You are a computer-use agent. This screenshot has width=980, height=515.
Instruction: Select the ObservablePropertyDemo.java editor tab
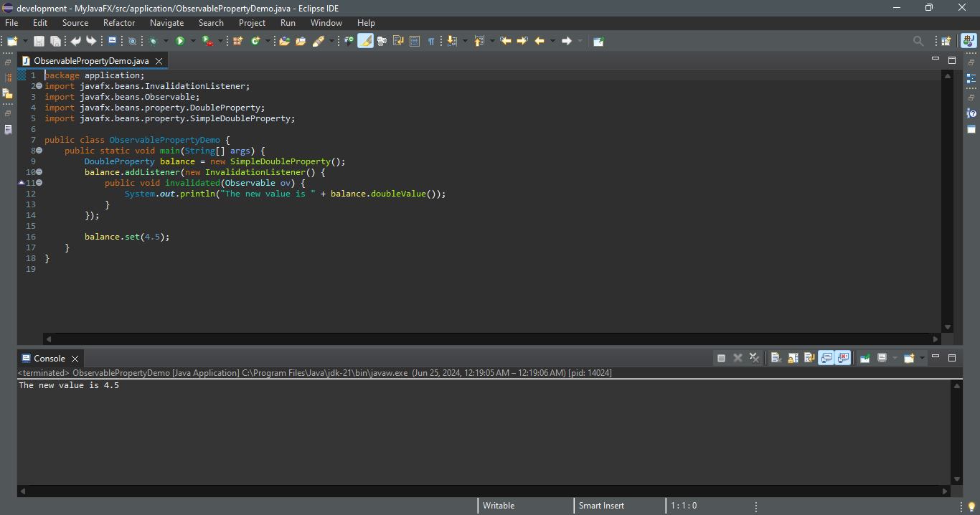pyautogui.click(x=91, y=61)
